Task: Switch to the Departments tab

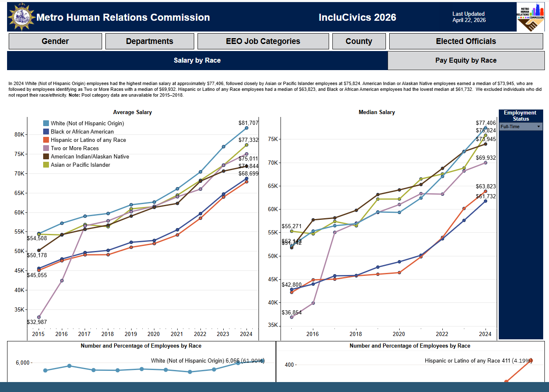Action: [150, 41]
